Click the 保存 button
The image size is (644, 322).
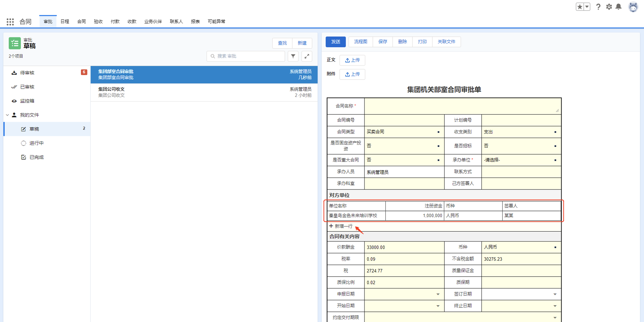pos(383,42)
